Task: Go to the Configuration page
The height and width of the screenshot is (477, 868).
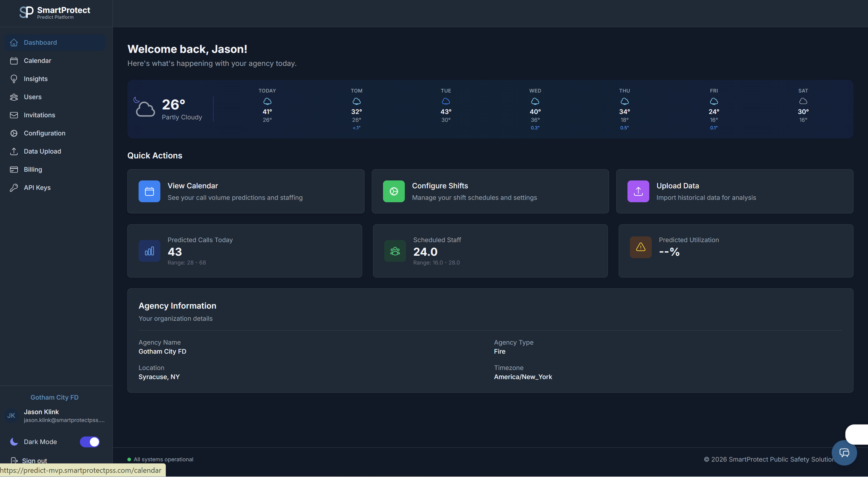Action: coord(44,133)
